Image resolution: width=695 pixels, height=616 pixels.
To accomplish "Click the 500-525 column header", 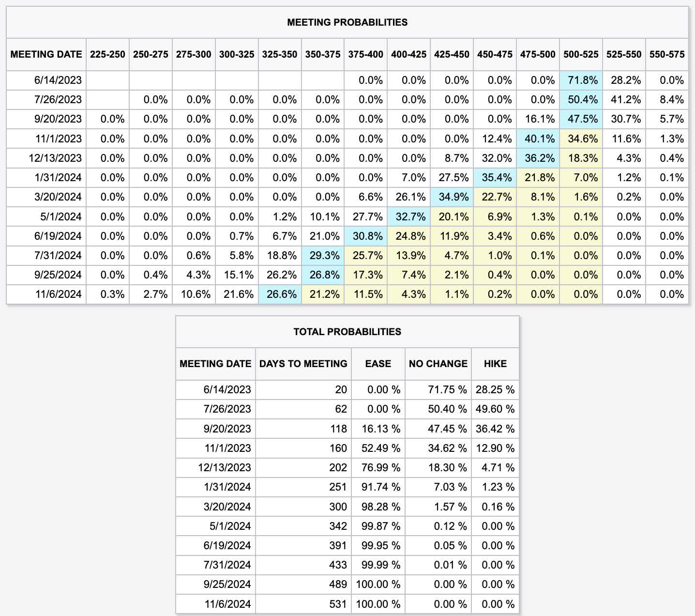I will (581, 54).
